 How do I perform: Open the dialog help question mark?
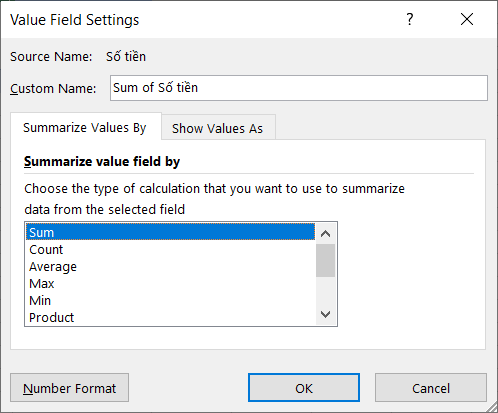tap(410, 19)
